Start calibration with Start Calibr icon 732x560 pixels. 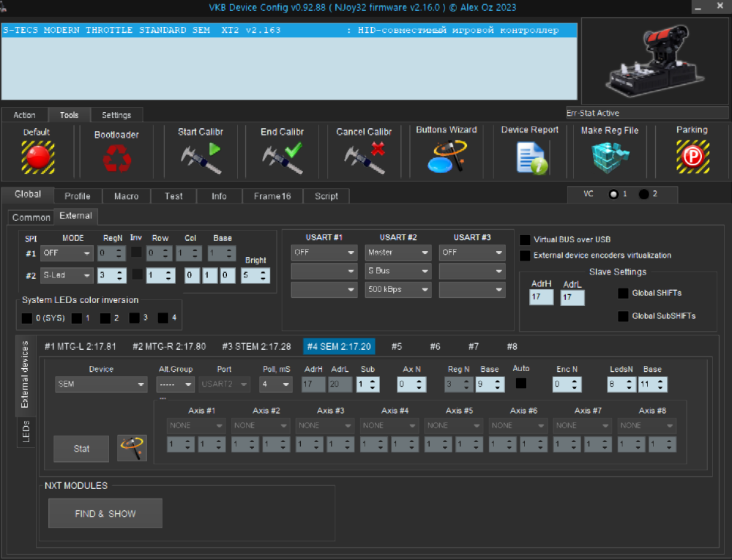[201, 157]
